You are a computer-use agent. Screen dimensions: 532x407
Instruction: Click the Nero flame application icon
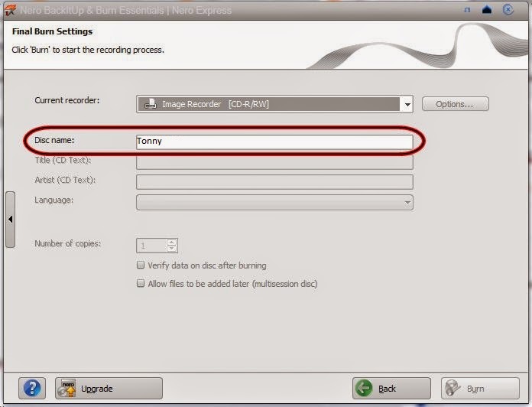coord(9,10)
